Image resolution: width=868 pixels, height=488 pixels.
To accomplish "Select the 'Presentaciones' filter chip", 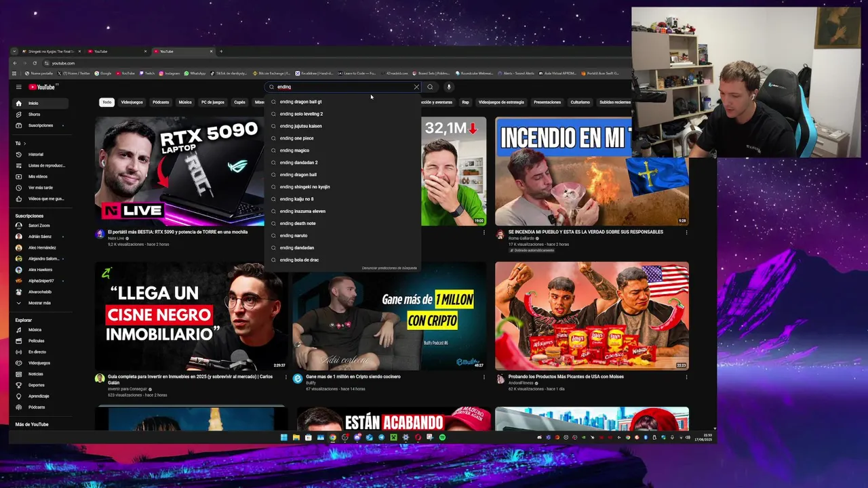I will (x=547, y=102).
